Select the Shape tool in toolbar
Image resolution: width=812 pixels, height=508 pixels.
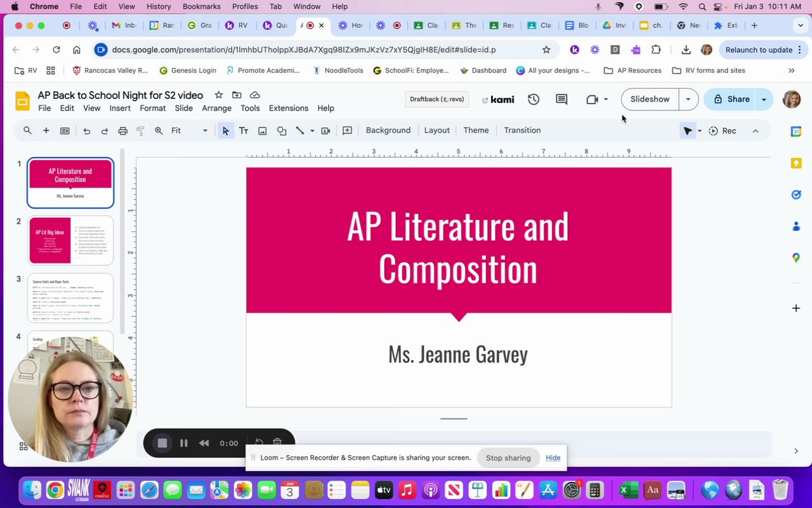tap(282, 131)
